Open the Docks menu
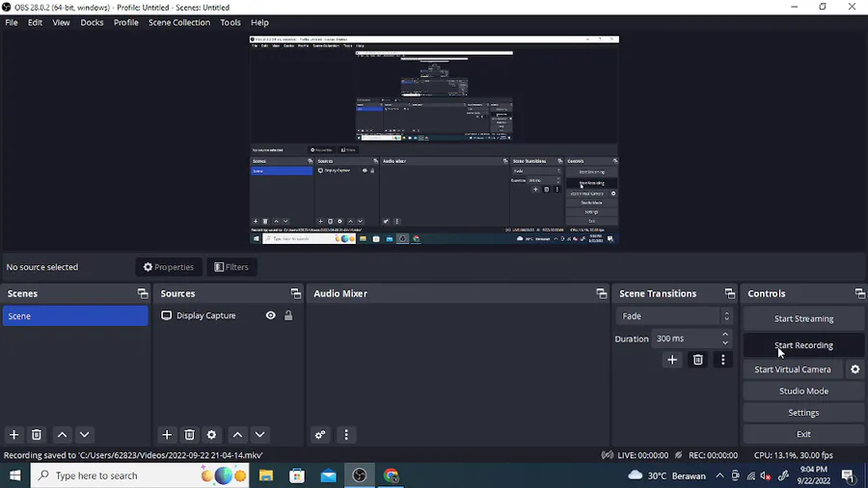 (x=92, y=23)
